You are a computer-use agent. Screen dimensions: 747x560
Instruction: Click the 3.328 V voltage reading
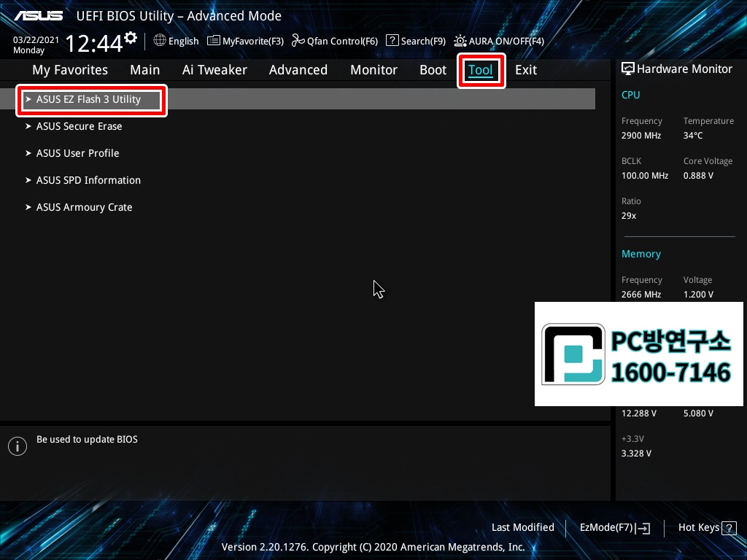pos(636,454)
